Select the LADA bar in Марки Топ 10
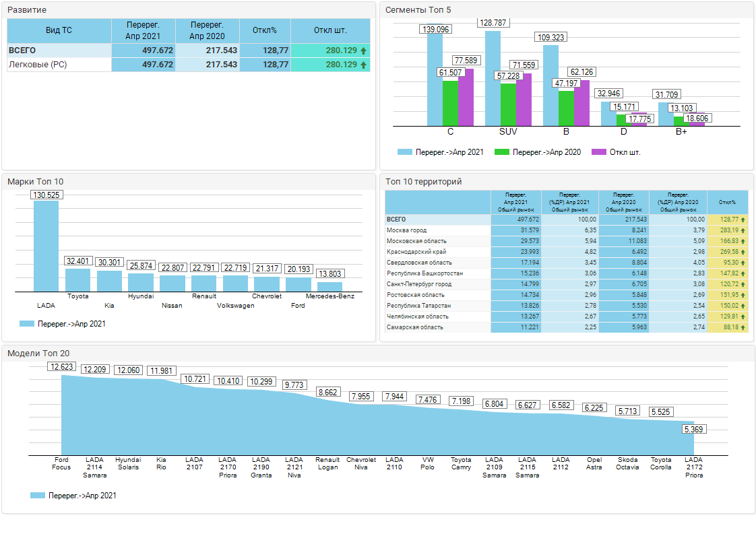 (46, 246)
